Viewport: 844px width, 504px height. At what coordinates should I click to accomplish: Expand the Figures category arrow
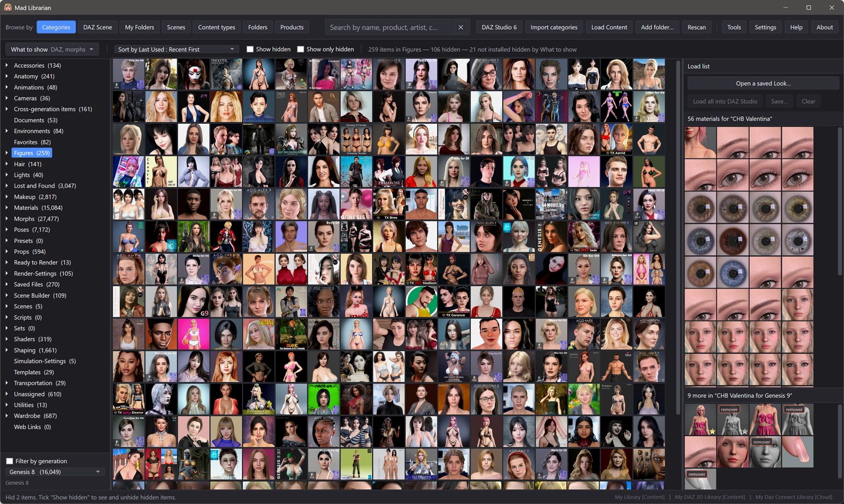(7, 153)
